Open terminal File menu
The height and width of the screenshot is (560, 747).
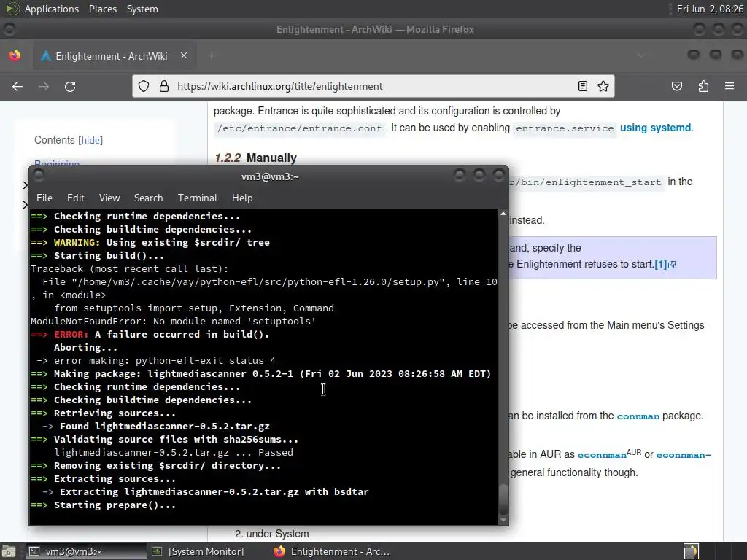(x=44, y=198)
